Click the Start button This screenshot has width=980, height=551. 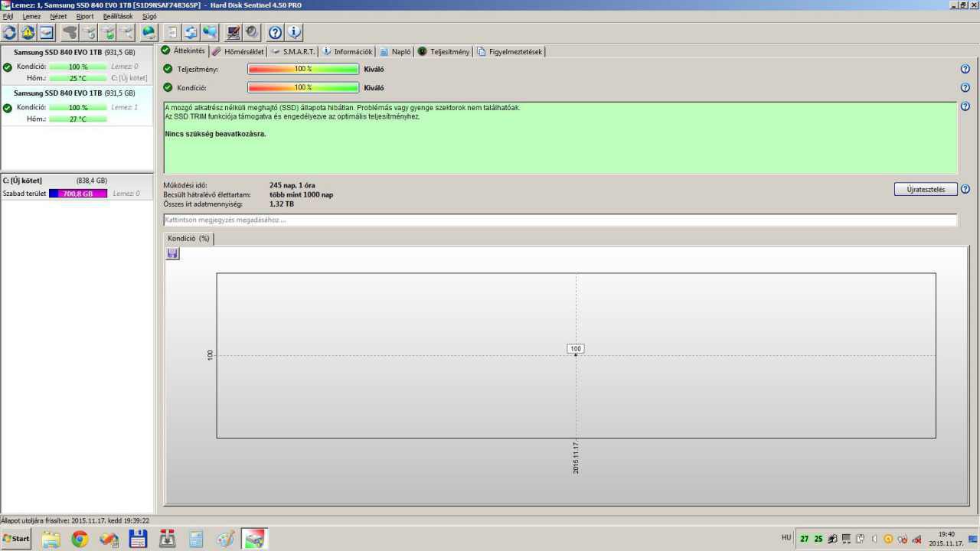coord(16,539)
